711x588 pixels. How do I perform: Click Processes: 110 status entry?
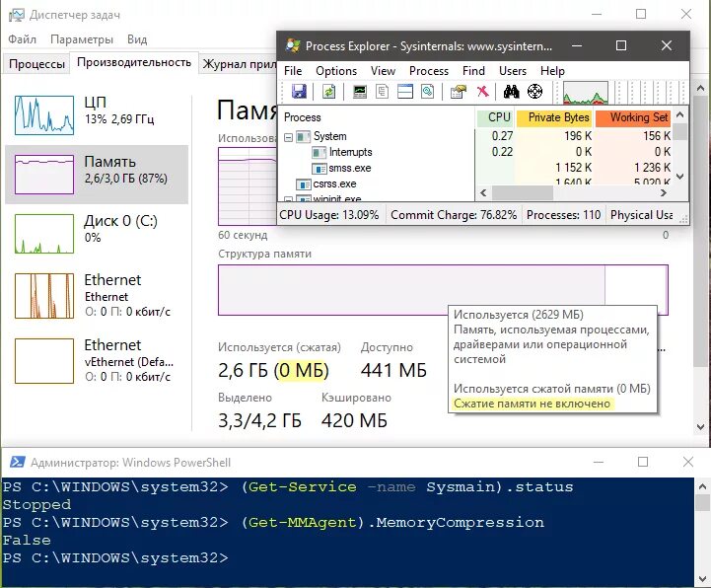point(564,215)
